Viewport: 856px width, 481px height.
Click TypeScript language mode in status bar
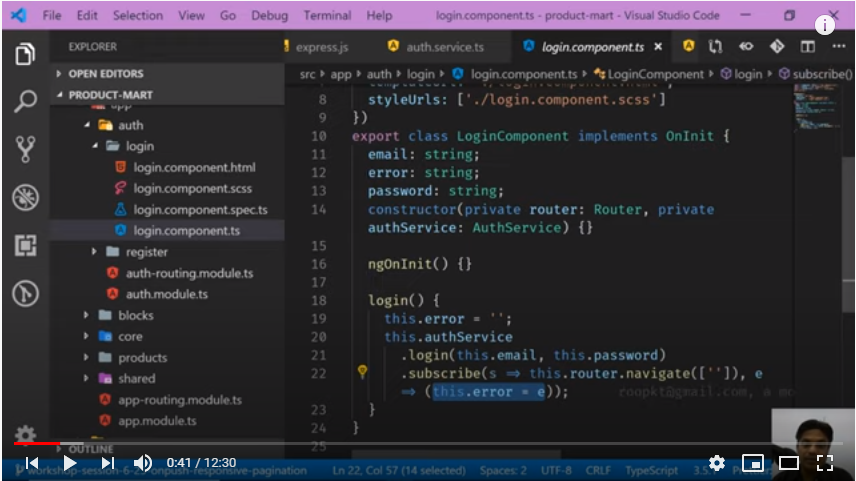tap(651, 471)
